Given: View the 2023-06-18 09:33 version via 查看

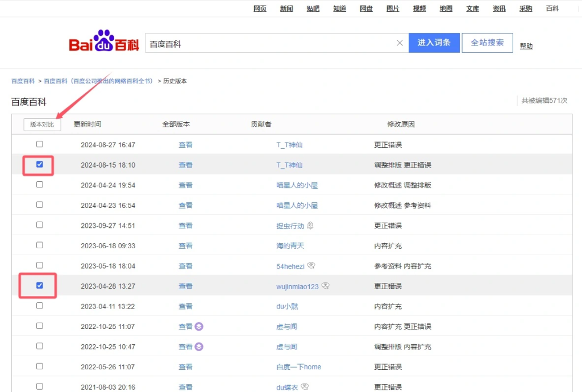Looking at the screenshot, I should [185, 245].
